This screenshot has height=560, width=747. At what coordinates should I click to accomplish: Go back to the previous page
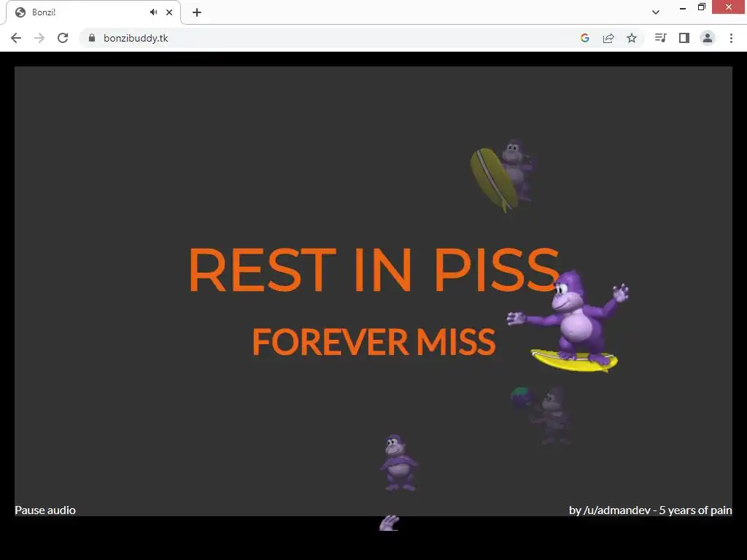coord(16,38)
